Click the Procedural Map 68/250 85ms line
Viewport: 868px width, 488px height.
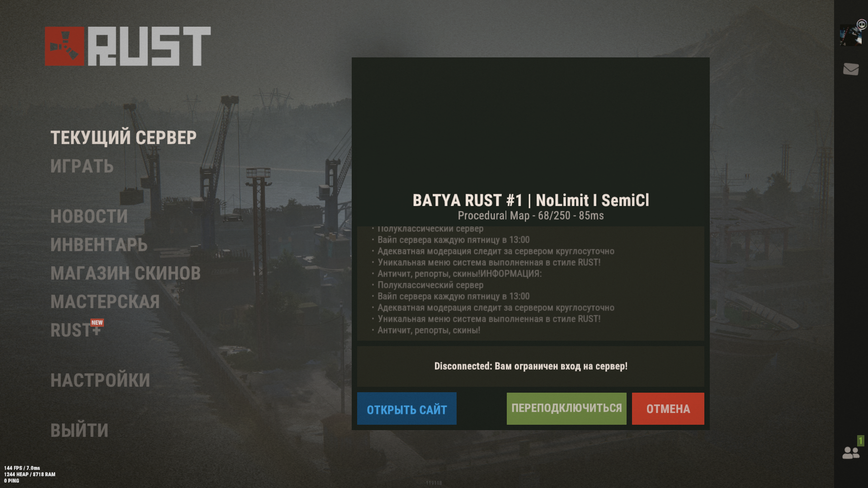tap(531, 216)
